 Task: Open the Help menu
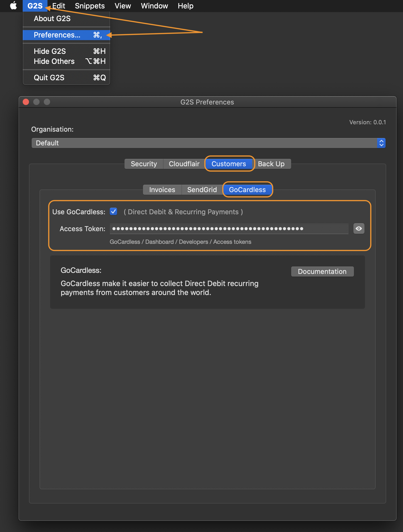tap(185, 6)
